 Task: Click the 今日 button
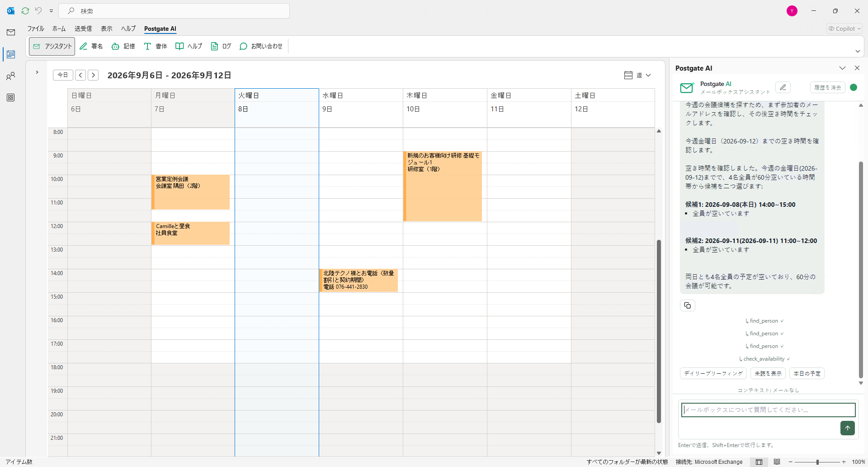click(63, 75)
